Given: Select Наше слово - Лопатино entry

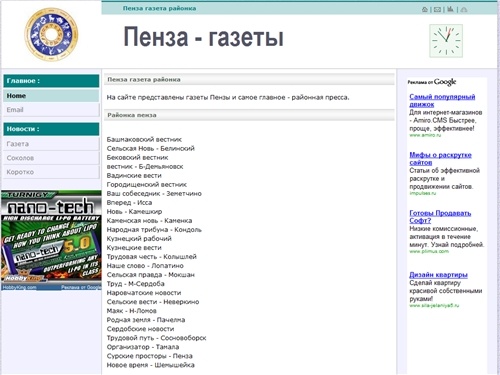Looking at the screenshot, I should click(145, 266).
